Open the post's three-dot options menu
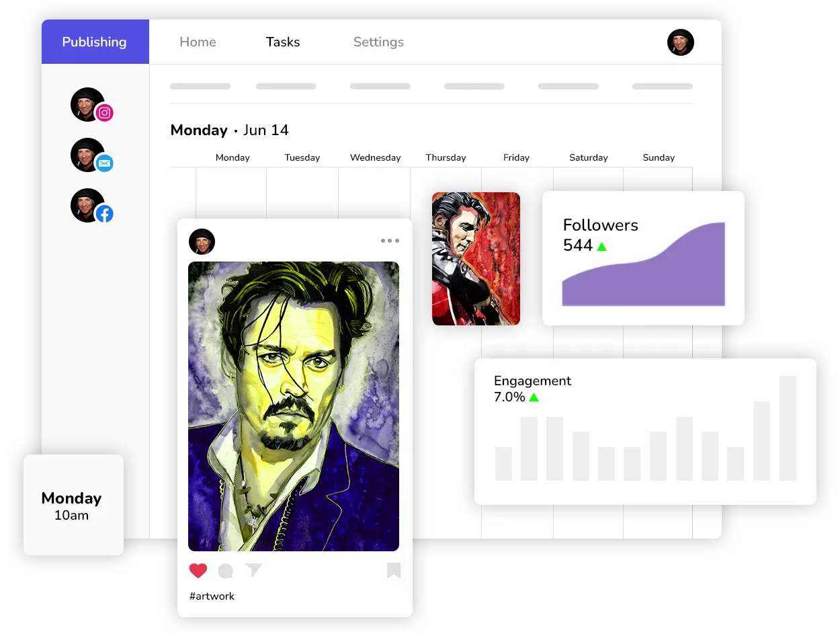Screen dimensions: 840x638 [390, 241]
